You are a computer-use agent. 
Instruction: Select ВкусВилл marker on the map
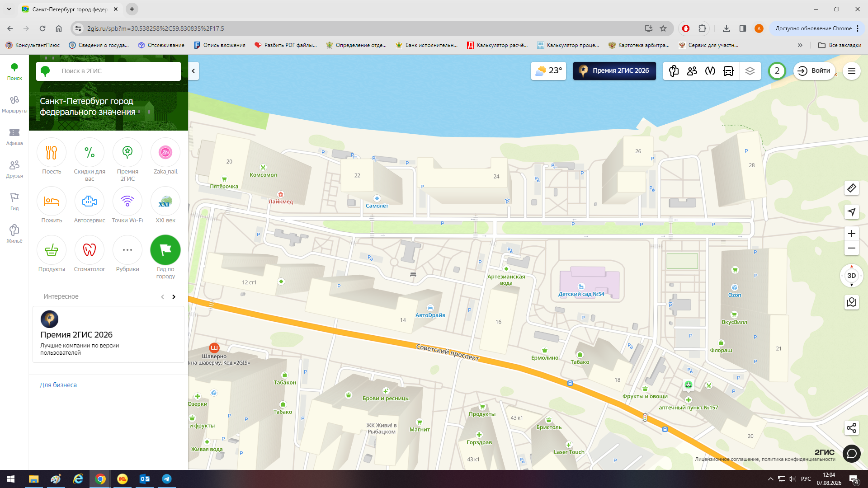734,319
